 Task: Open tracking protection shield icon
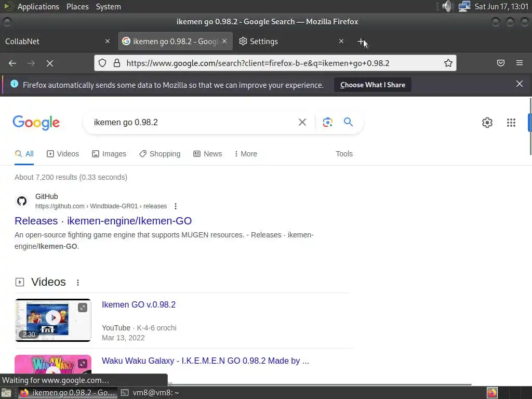click(x=102, y=63)
